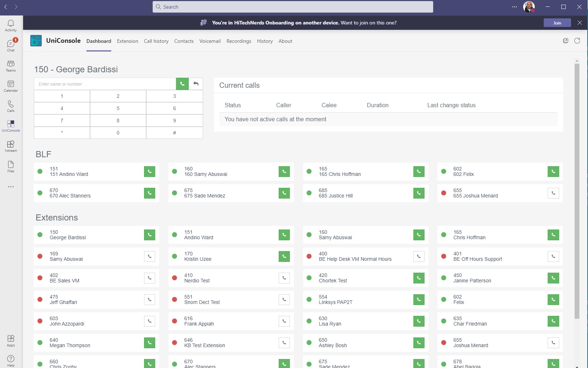This screenshot has height=368, width=588.
Task: Click phone icon for BLF 655 Joshua Menard
Action: (553, 193)
